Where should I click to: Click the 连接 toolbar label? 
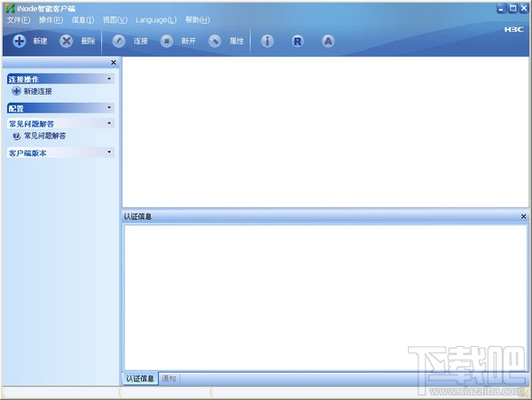point(140,41)
